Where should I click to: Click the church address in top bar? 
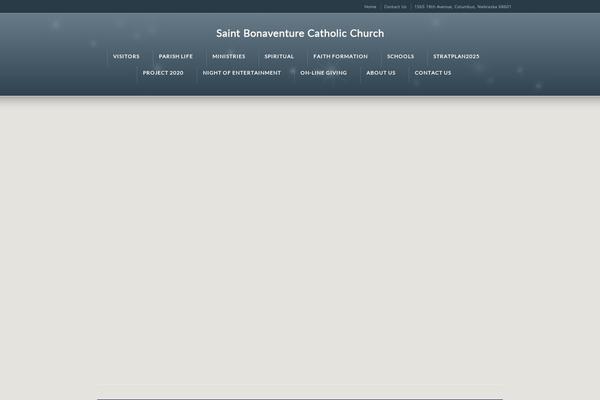point(463,7)
